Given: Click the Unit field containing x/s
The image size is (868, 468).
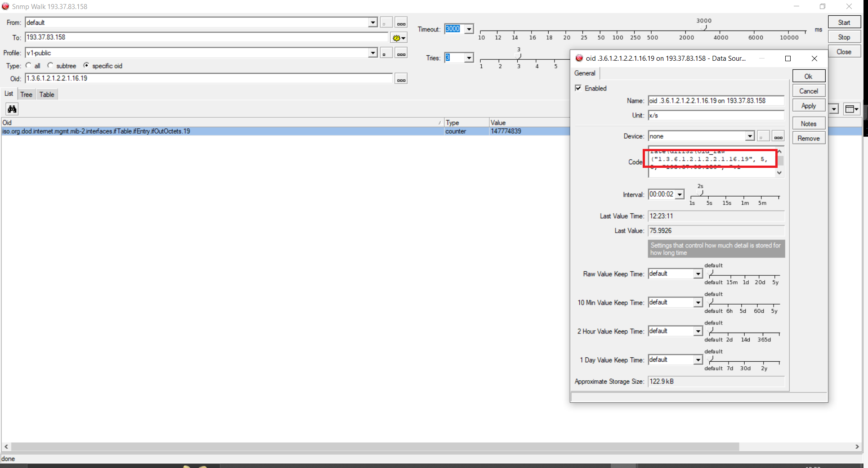Looking at the screenshot, I should tap(716, 116).
